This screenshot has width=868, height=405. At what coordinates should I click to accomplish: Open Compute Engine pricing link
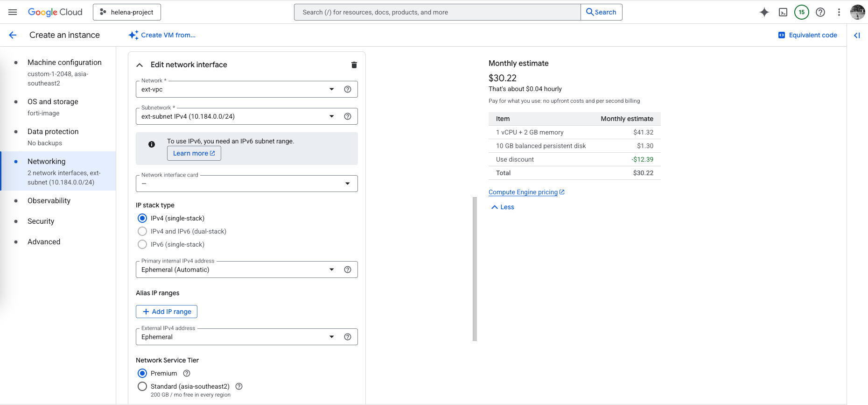tap(523, 192)
